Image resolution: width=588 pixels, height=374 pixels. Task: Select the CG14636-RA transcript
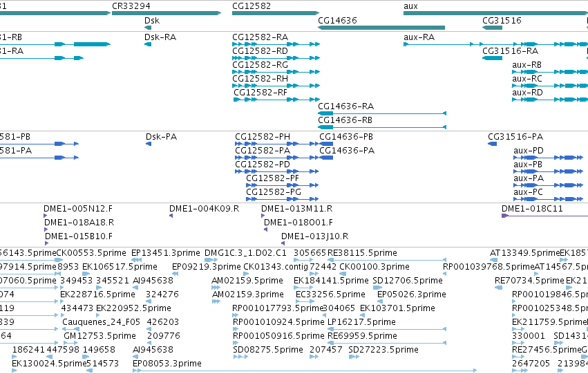(382, 113)
